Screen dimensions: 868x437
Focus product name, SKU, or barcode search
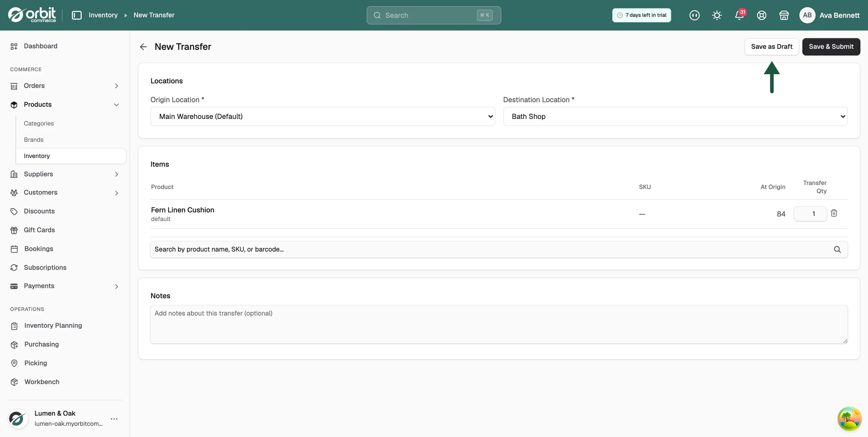(499, 249)
